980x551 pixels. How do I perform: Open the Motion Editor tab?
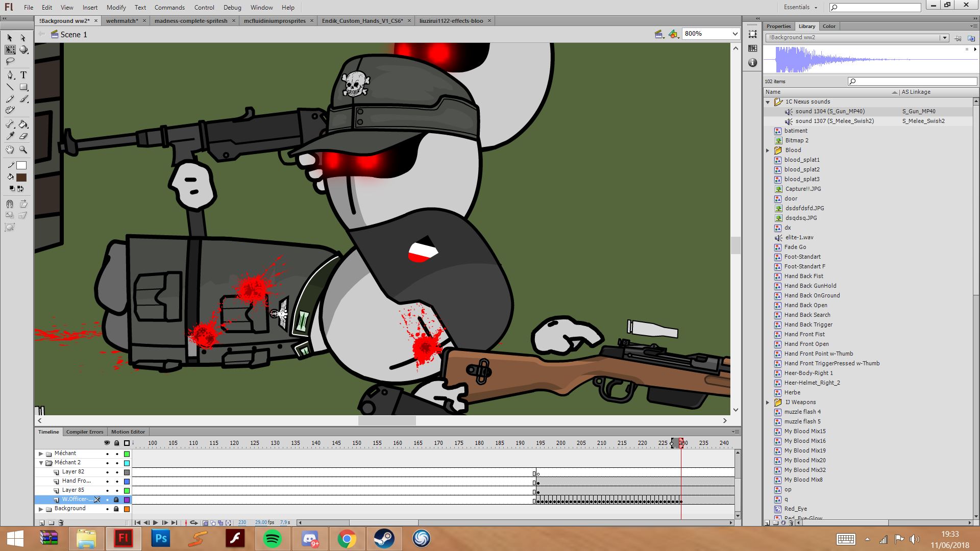tap(128, 432)
